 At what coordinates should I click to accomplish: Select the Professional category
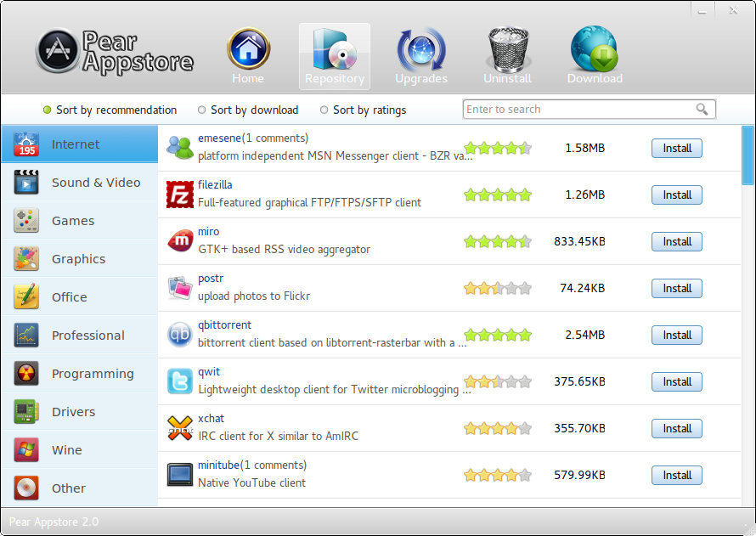80,335
